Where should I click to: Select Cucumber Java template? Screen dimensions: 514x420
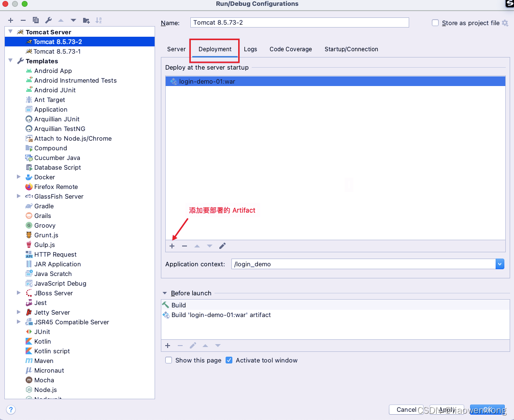pos(53,158)
